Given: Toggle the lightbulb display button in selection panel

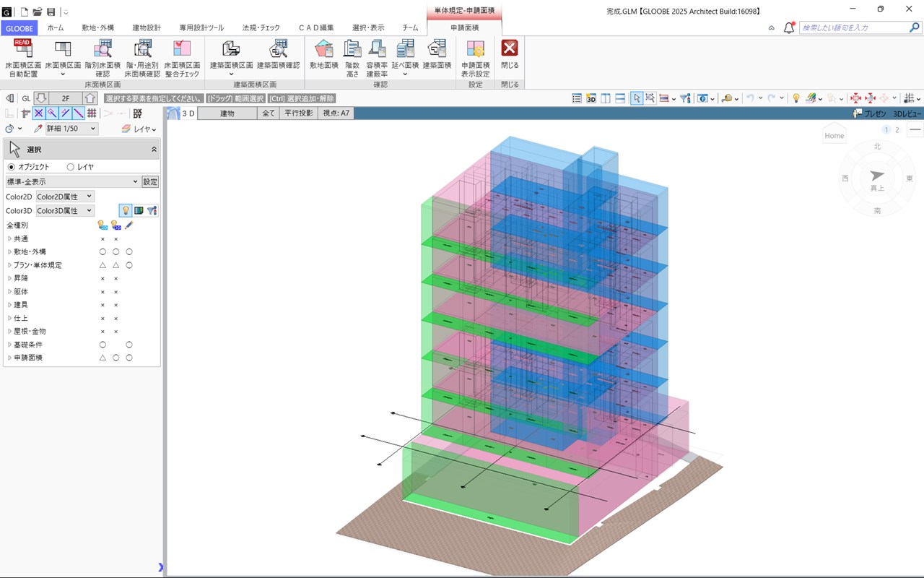Looking at the screenshot, I should click(125, 210).
